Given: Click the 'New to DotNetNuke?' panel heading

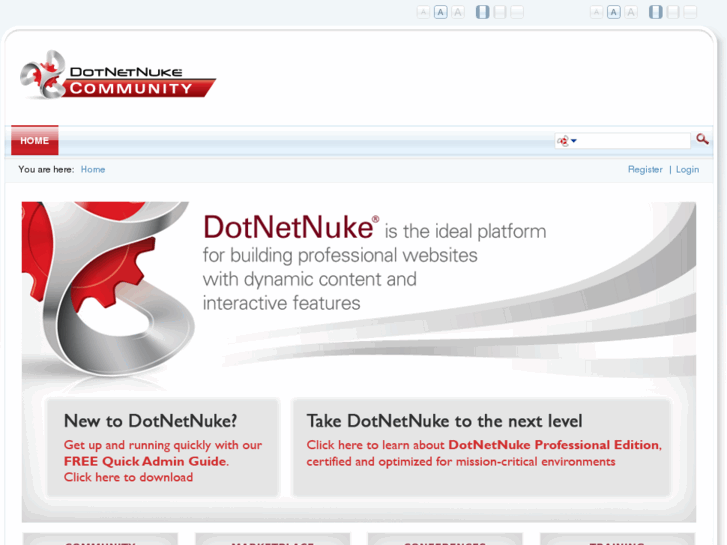Looking at the screenshot, I should tap(150, 421).
